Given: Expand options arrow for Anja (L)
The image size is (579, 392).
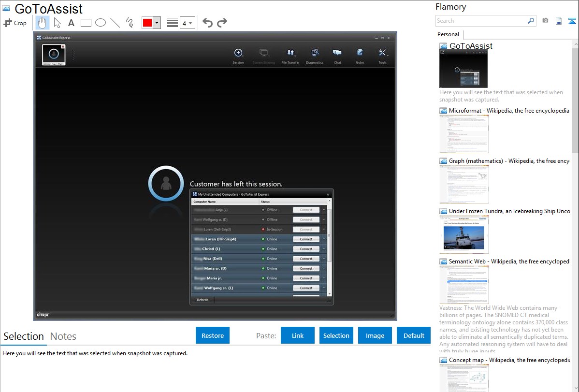Looking at the screenshot, I should pyautogui.click(x=324, y=210).
